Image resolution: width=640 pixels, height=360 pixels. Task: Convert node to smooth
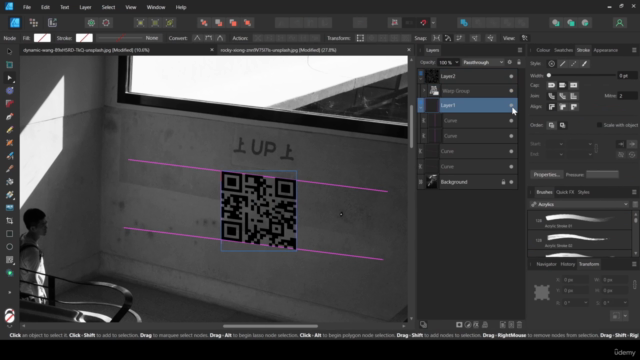pos(209,38)
